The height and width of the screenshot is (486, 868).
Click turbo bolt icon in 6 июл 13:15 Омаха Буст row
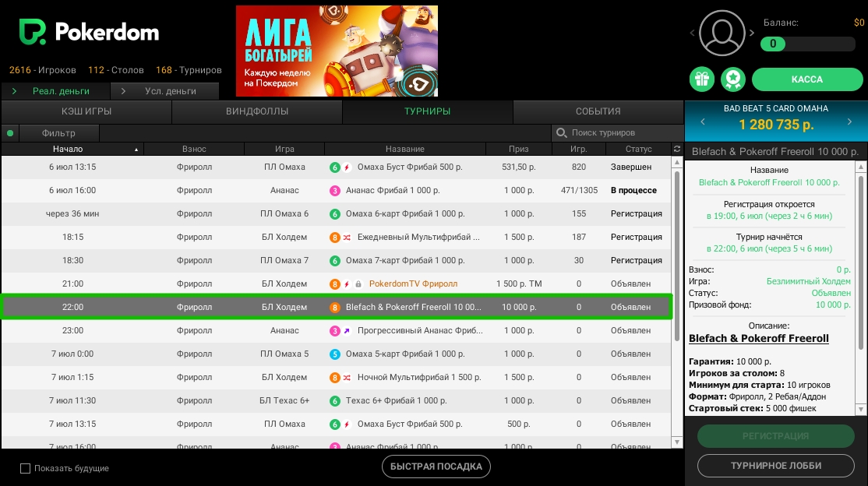tap(347, 167)
